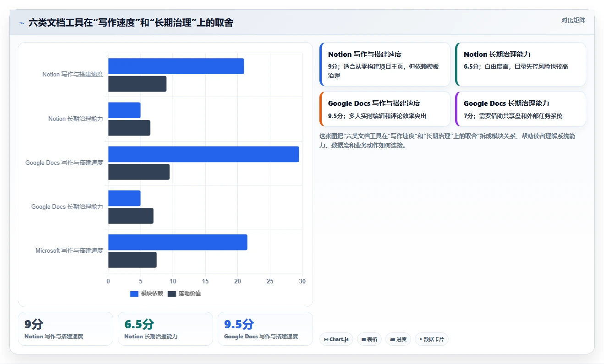Click the dark 落地价值 legend swatch

pyautogui.click(x=172, y=293)
